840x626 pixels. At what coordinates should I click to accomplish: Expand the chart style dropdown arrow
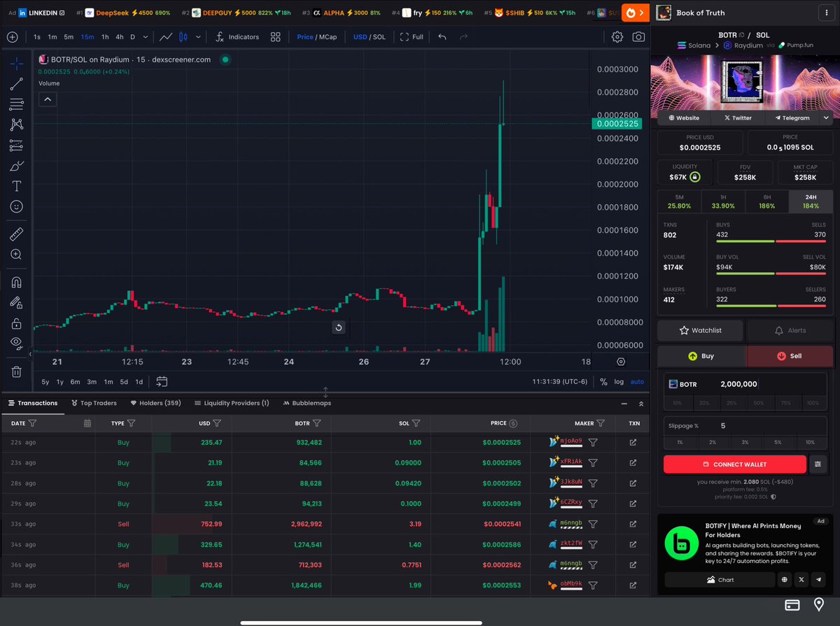(198, 37)
